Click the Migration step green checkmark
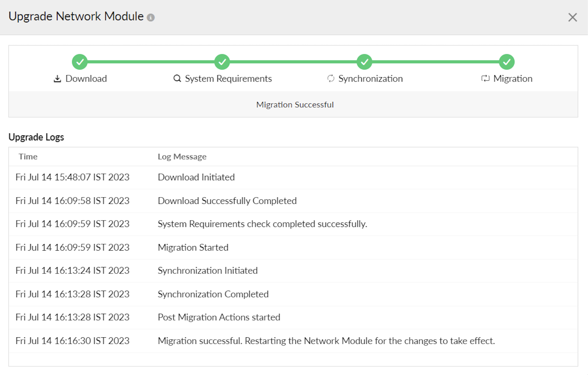The height and width of the screenshot is (375, 588). [x=507, y=62]
